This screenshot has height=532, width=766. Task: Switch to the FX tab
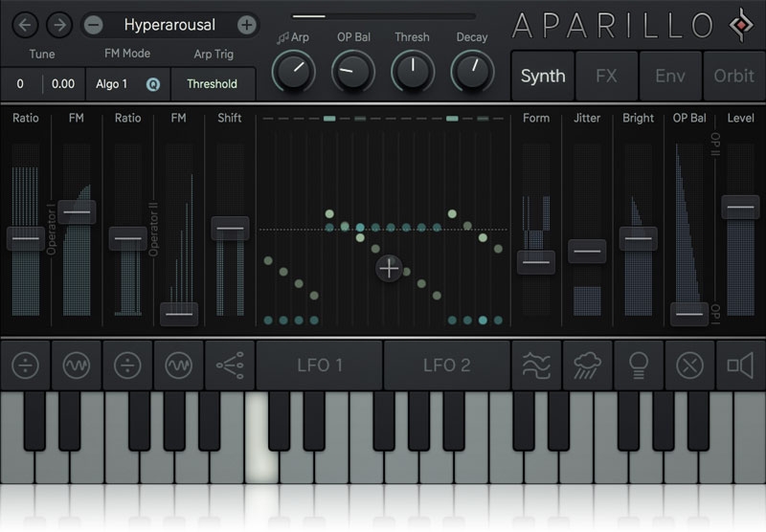[x=606, y=76]
